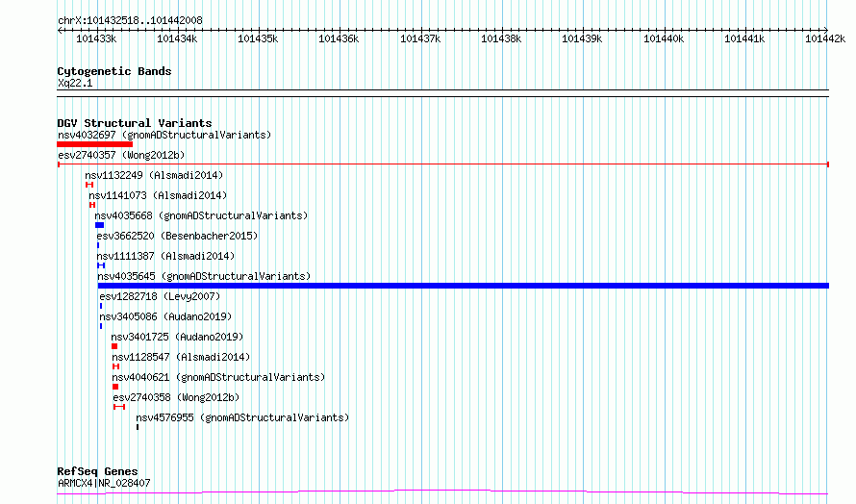
Task: Click nsv1141073 (Alsmadi2014) label
Action: (158, 195)
